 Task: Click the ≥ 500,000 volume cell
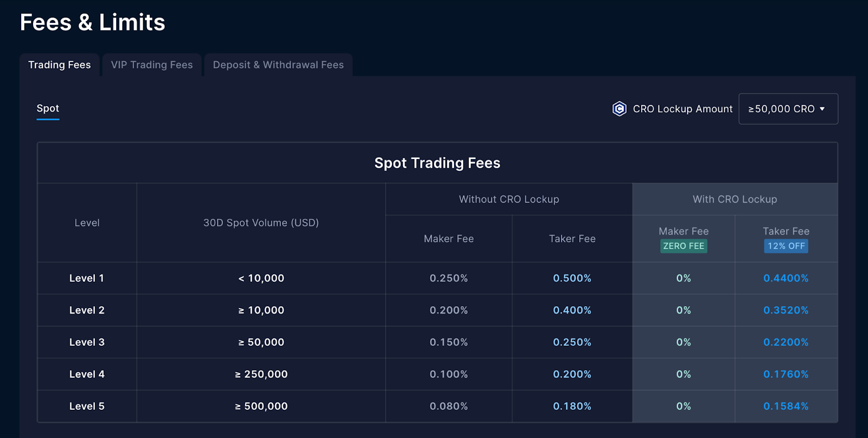click(261, 407)
